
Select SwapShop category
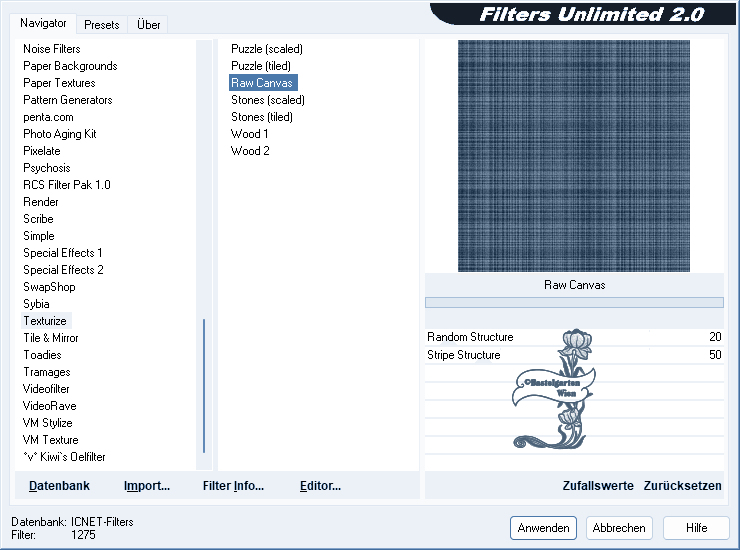click(49, 287)
